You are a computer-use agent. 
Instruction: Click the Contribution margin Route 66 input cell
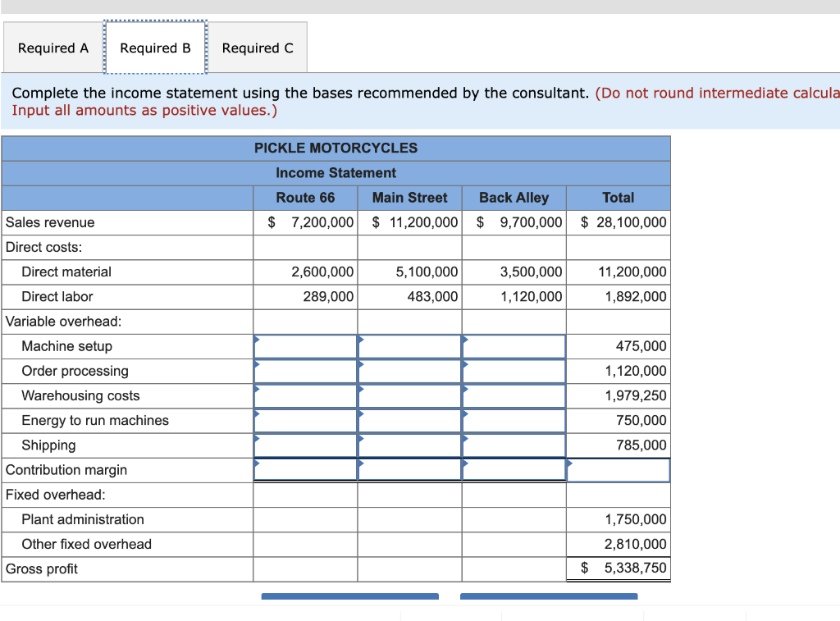(305, 469)
